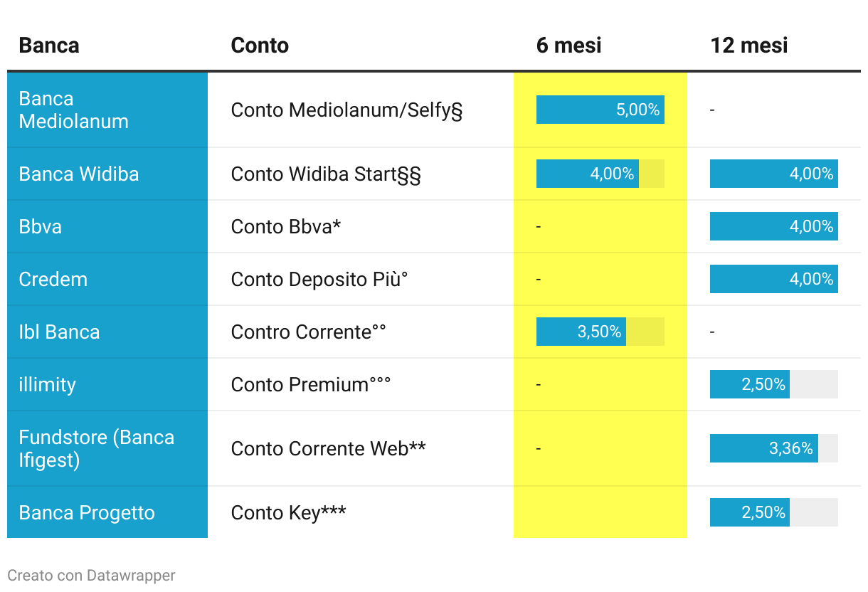Click the 3,50% bar for Ibl Banca
The height and width of the screenshot is (592, 868).
[x=581, y=332]
